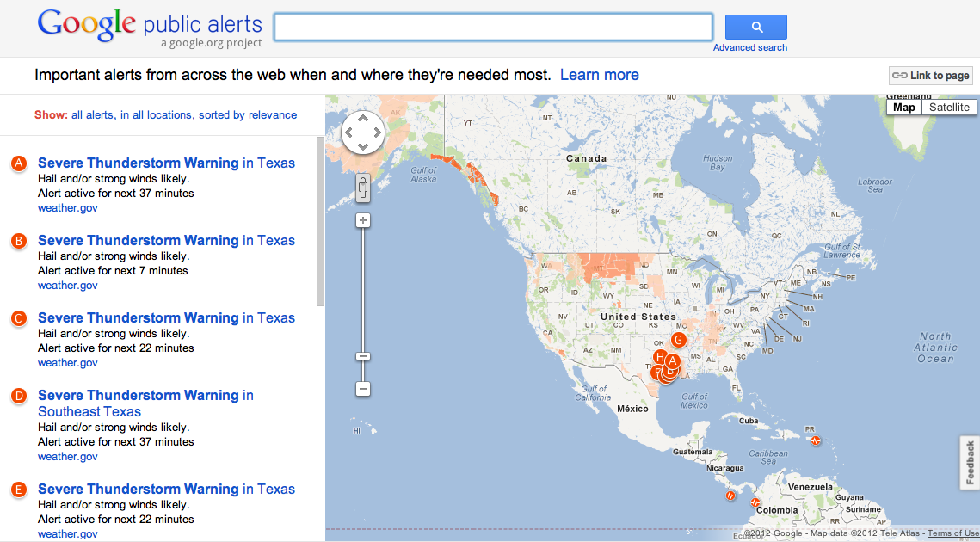Select map marker G in Texas
Image resolution: width=980 pixels, height=542 pixels.
pyautogui.click(x=679, y=340)
